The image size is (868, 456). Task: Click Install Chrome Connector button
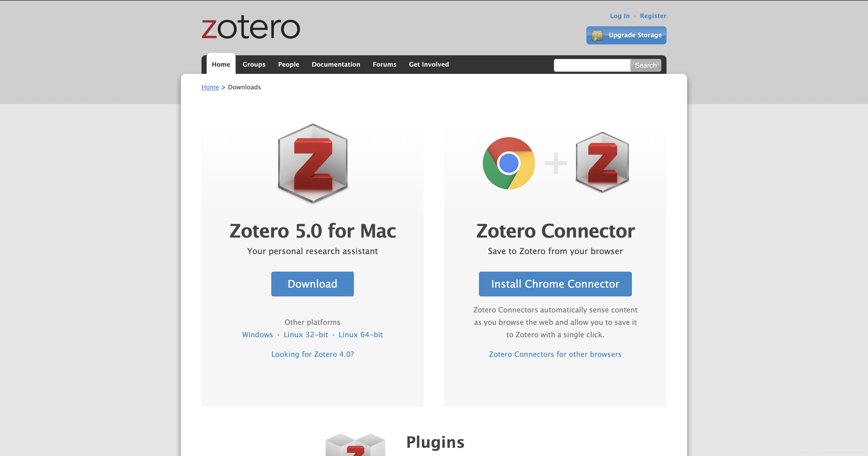555,284
